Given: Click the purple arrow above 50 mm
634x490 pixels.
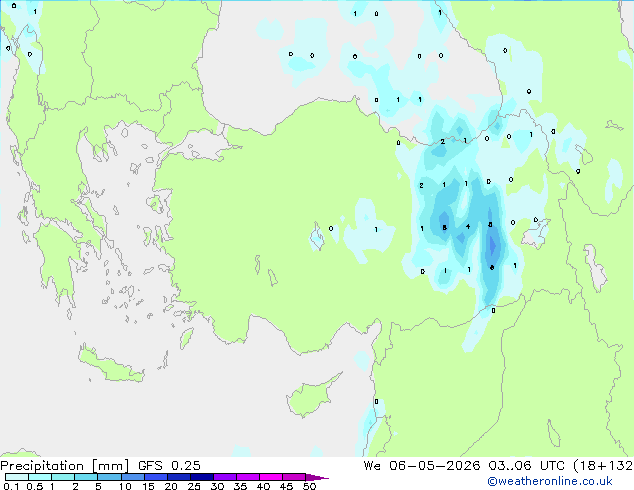Looking at the screenshot, I should 317,477.
